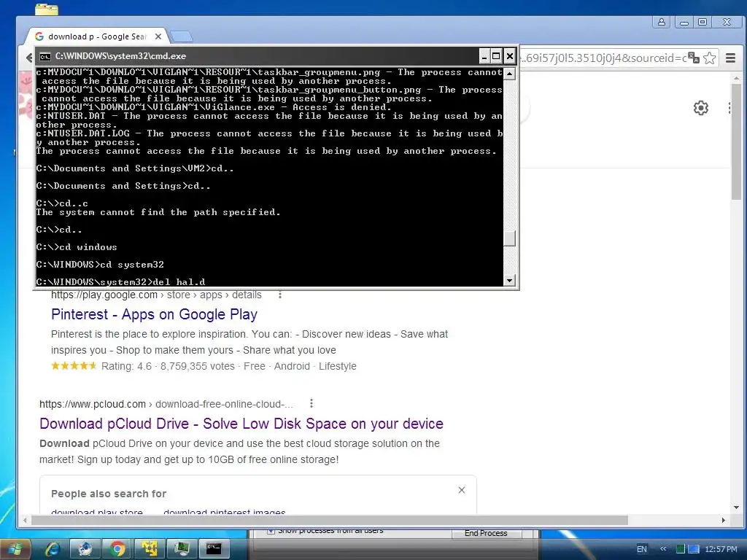747x560 pixels.
Task: Click Chrome's horizontal scrollbar right arrow
Action: point(724,521)
